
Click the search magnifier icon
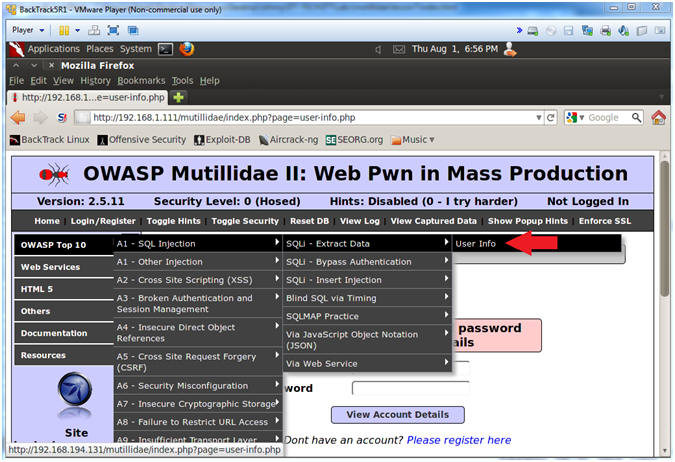(x=636, y=118)
